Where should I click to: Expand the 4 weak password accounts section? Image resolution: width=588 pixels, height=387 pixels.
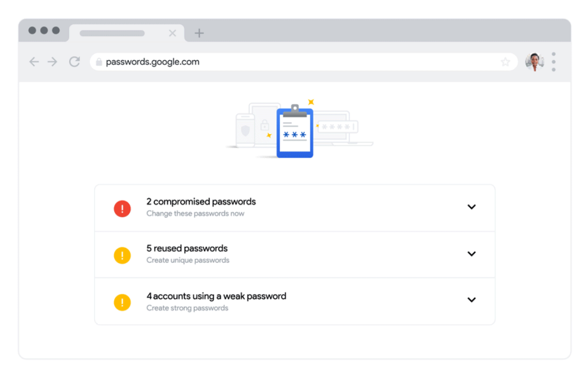point(472,300)
